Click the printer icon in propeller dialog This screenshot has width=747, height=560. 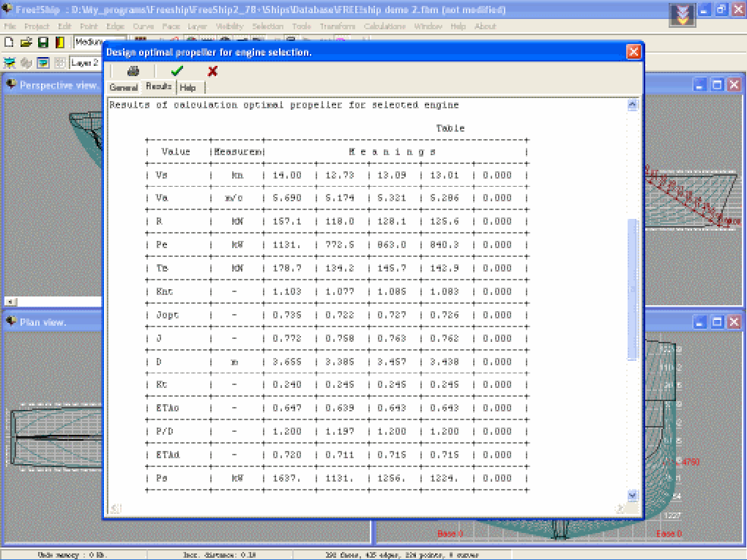[x=133, y=71]
